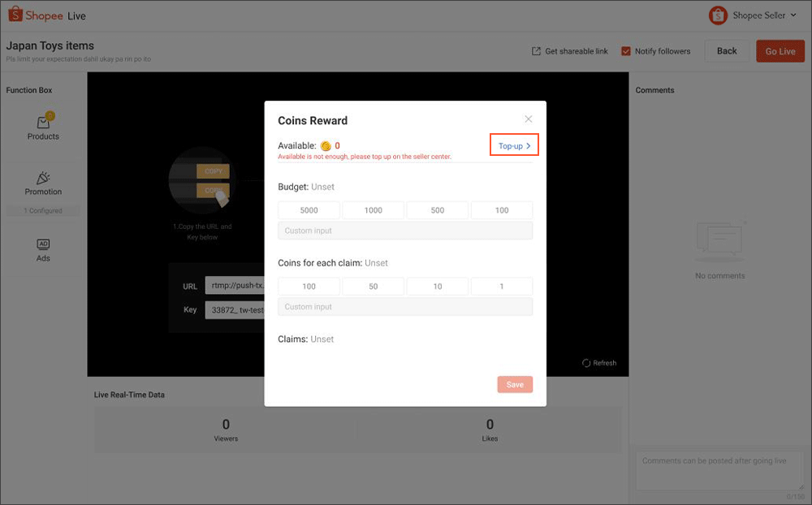Select the 5000 budget preset
The height and width of the screenshot is (505, 812).
(309, 209)
